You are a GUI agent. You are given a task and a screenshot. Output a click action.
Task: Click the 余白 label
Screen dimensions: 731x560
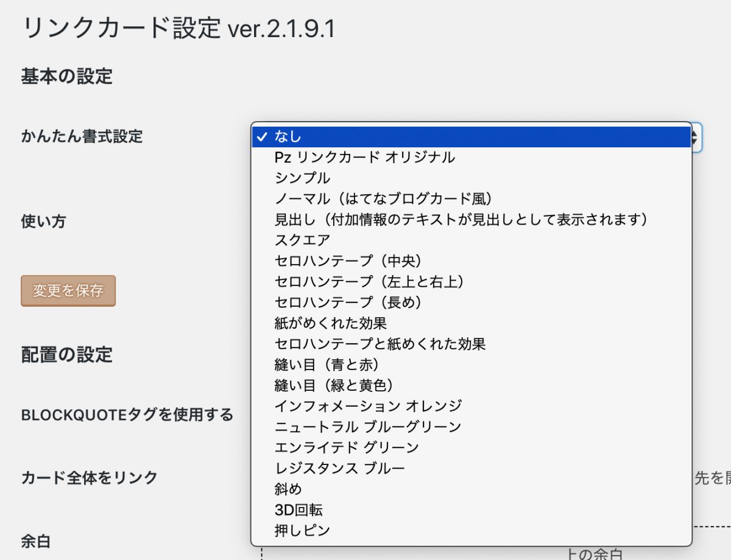[x=35, y=541]
